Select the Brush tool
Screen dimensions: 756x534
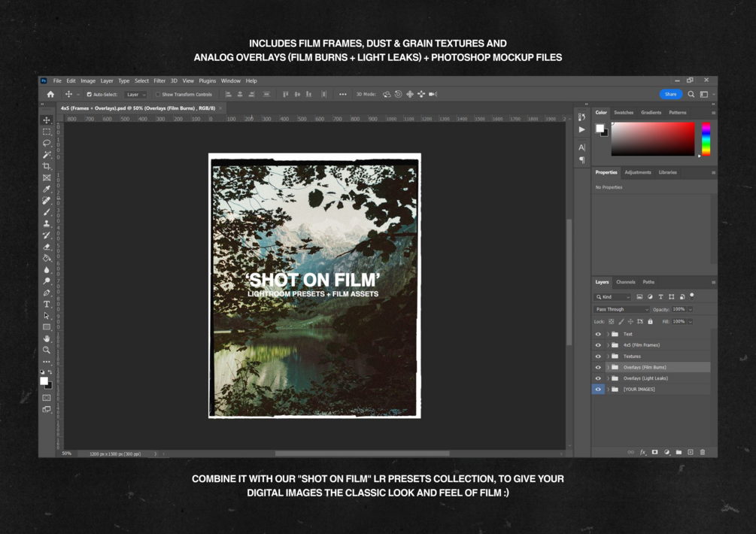(47, 212)
